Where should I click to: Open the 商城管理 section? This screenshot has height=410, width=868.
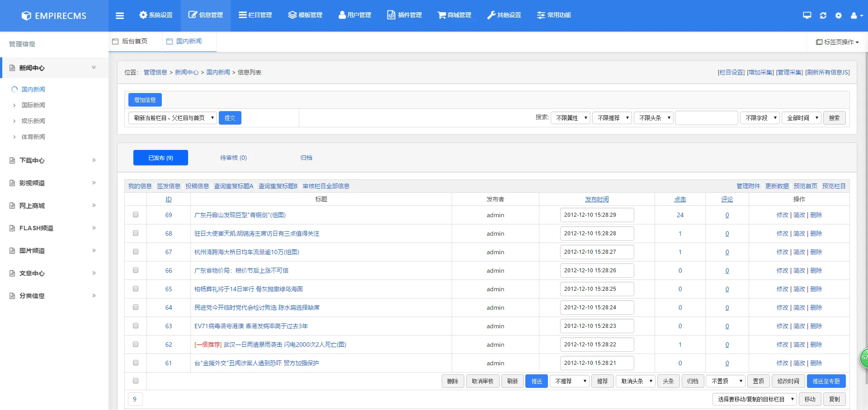pyautogui.click(x=454, y=15)
